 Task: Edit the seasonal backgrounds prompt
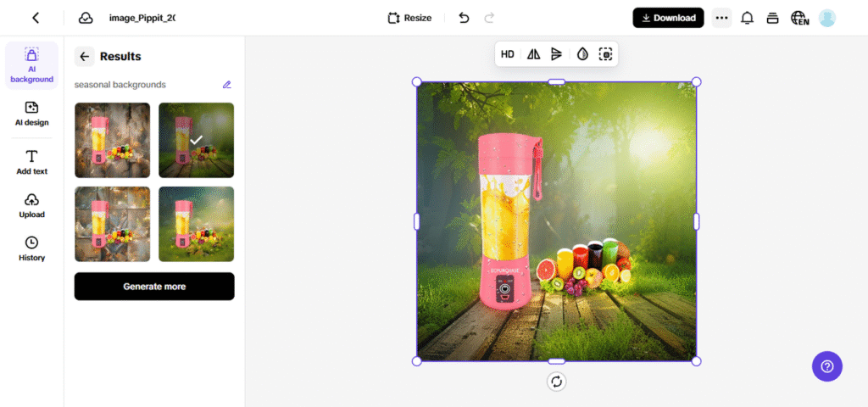226,85
